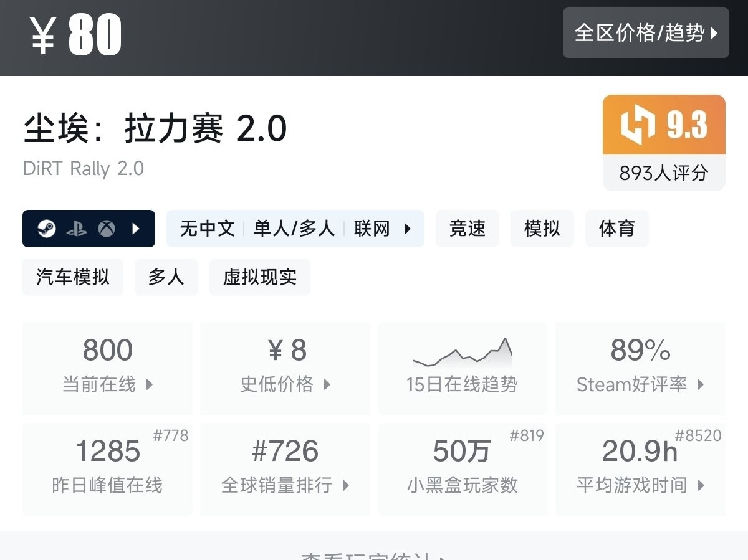Open the 虚拟现实 tag
This screenshot has height=560, width=748.
tap(260, 277)
